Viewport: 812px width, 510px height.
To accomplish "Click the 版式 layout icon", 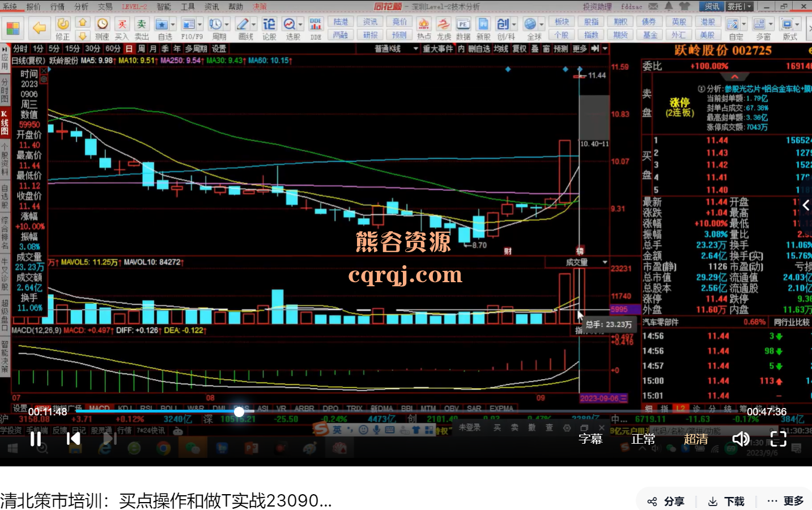I will [787, 24].
